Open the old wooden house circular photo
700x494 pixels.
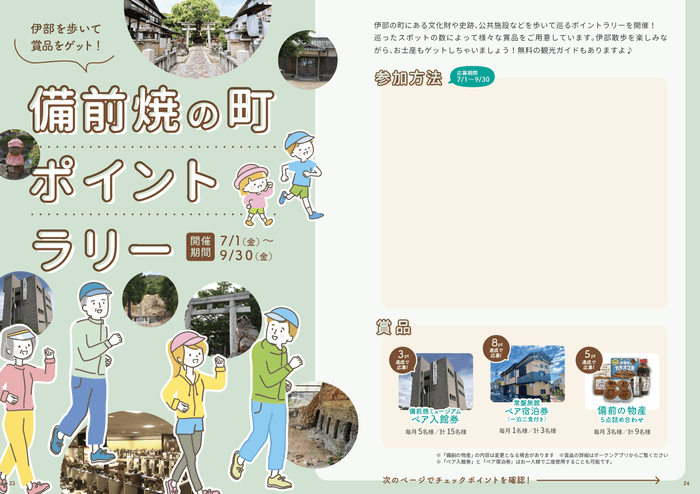pos(308,60)
